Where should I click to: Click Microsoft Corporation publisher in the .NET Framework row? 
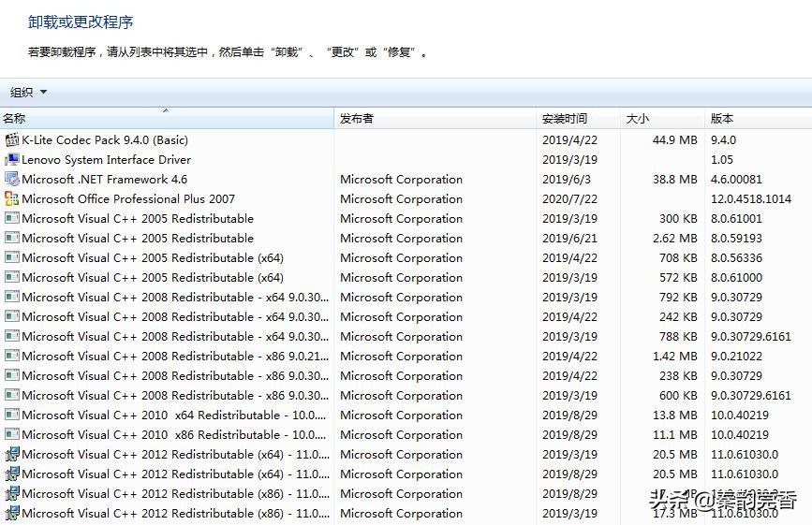pos(402,179)
